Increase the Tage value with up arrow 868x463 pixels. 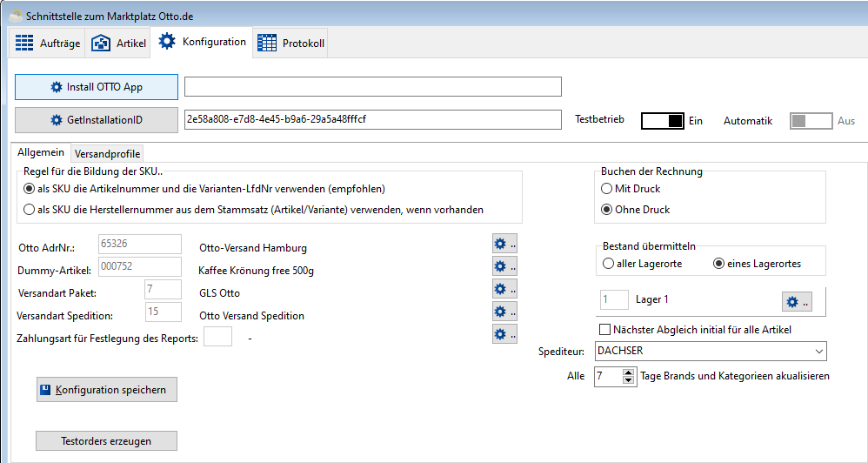628,373
